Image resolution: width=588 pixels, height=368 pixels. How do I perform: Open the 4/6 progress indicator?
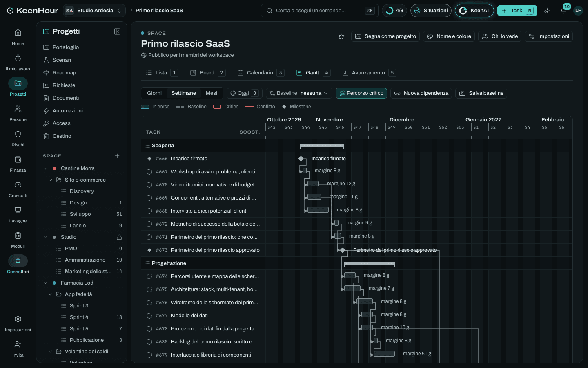(394, 11)
